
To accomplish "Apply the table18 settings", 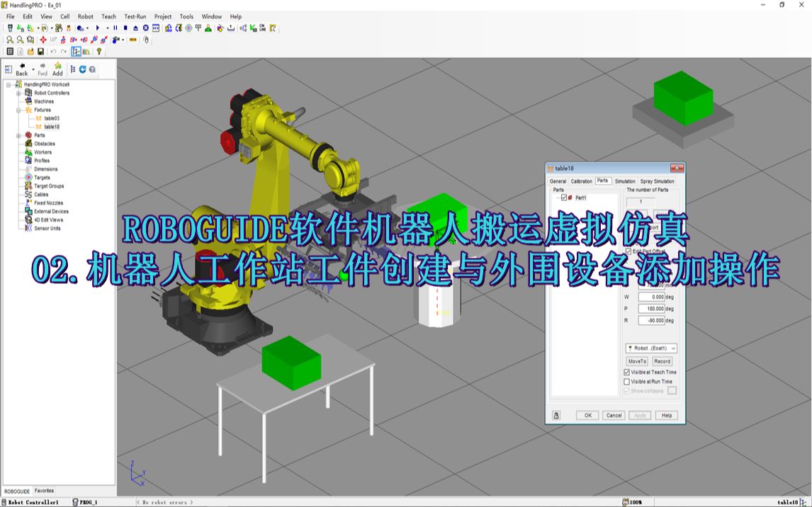I will tap(641, 416).
